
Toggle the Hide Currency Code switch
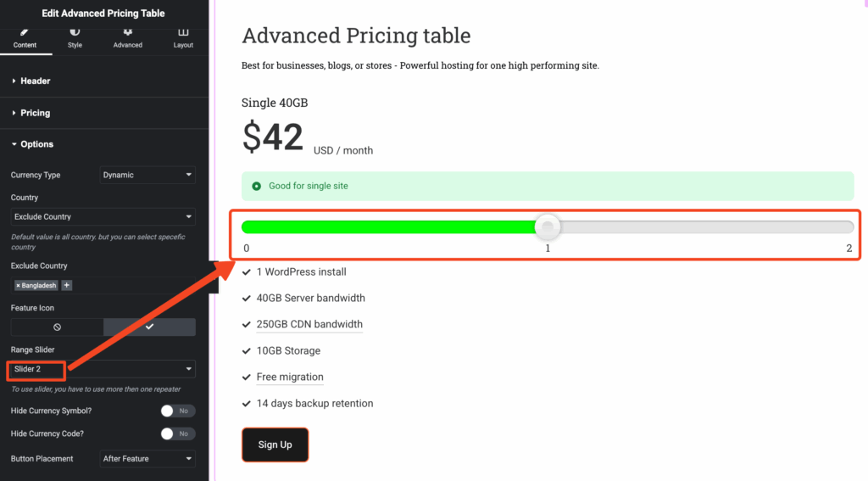click(178, 433)
